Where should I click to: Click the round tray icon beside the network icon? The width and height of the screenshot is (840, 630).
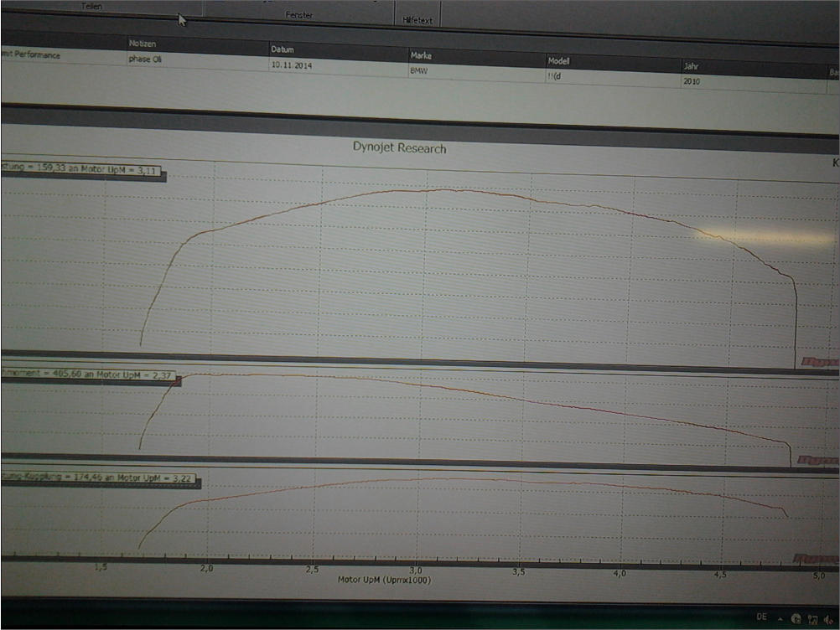click(x=796, y=619)
